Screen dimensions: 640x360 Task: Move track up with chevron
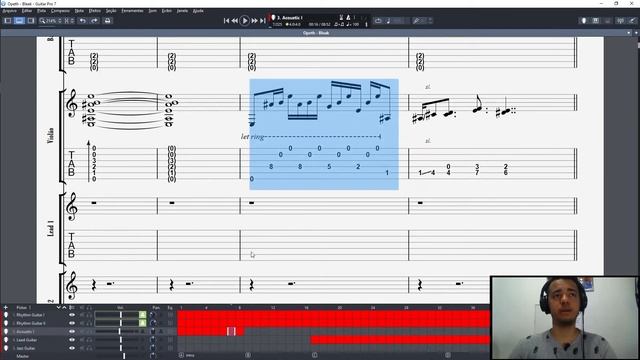[x=64, y=307]
